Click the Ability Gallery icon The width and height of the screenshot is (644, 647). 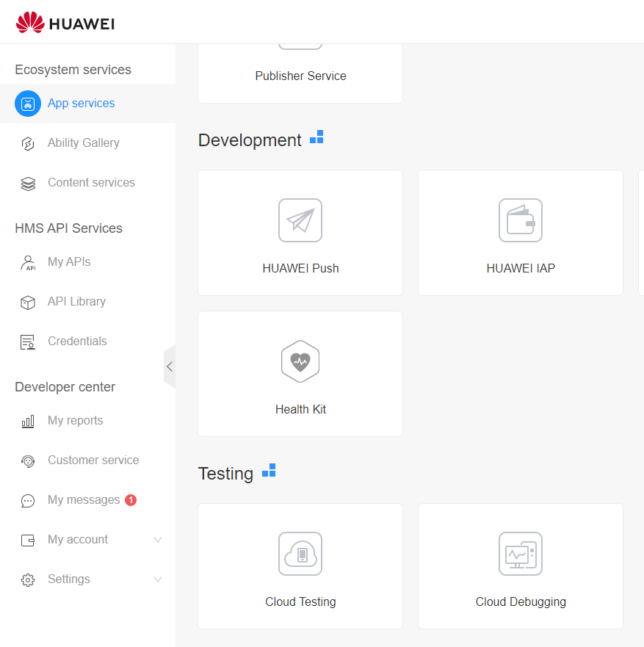click(x=28, y=144)
